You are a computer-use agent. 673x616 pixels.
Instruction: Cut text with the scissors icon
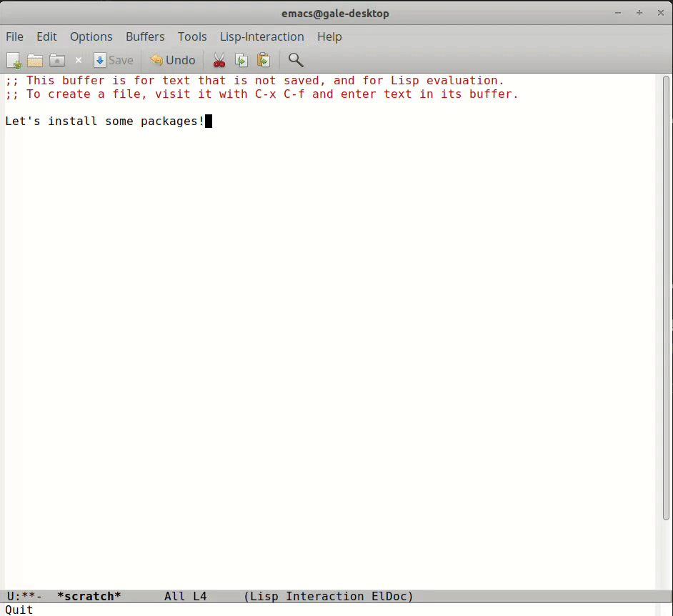(x=219, y=60)
